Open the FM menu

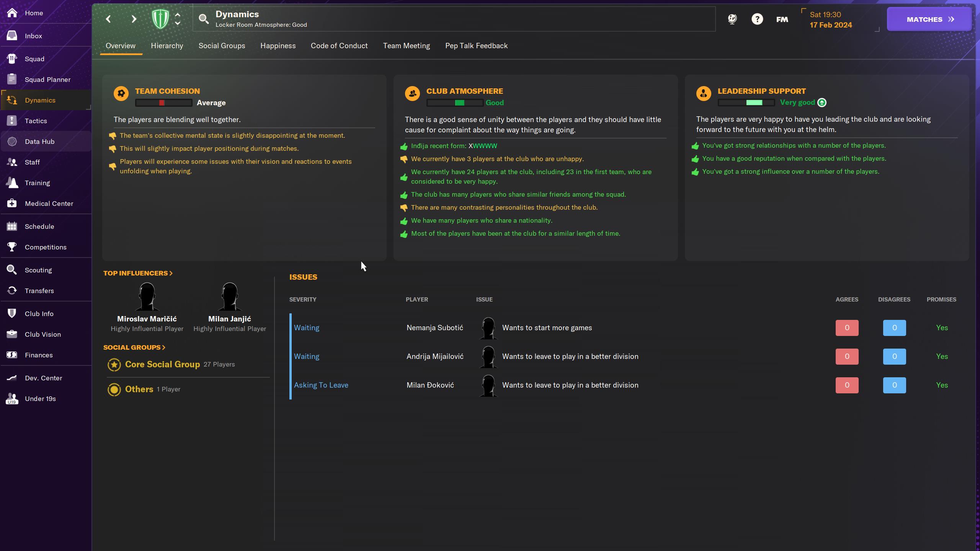(x=782, y=19)
